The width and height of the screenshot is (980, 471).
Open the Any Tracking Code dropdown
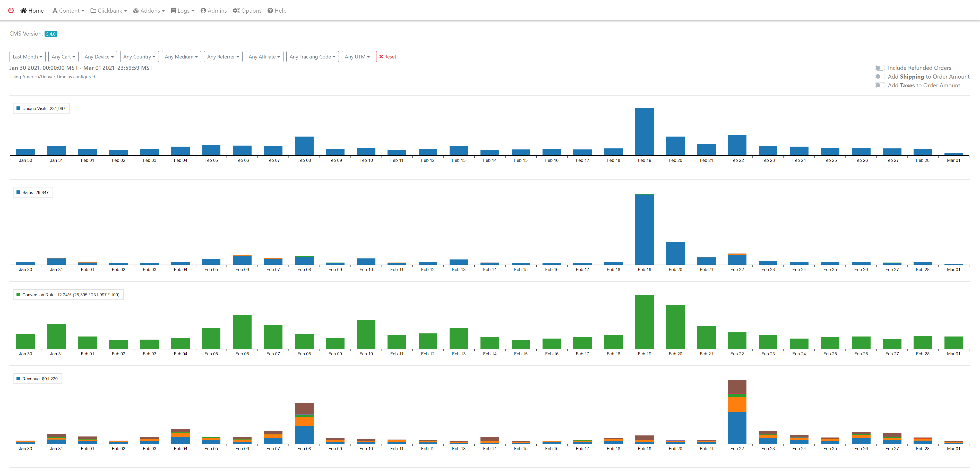point(312,57)
